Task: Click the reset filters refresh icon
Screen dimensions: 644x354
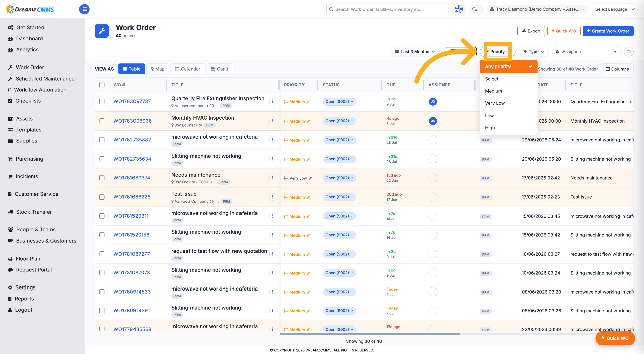Action: pyautogui.click(x=629, y=52)
